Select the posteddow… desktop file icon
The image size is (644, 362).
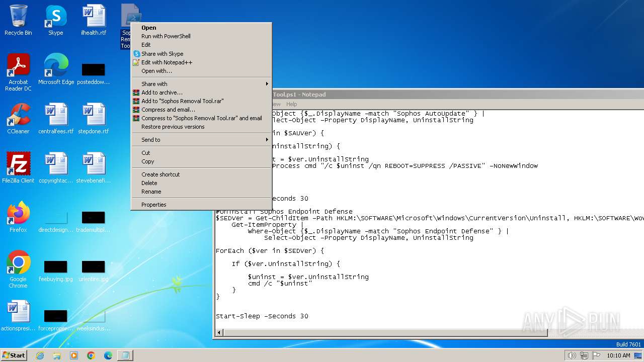click(94, 72)
